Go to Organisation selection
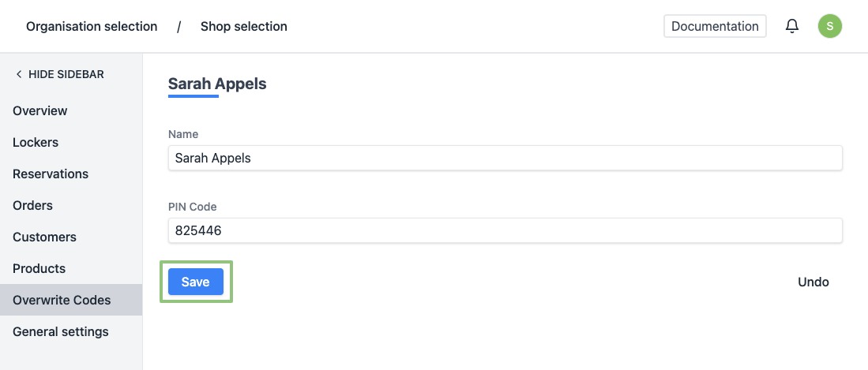The height and width of the screenshot is (370, 868). point(92,27)
